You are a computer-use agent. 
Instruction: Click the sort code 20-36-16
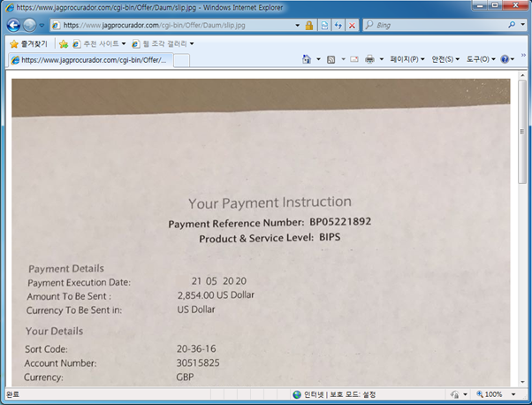[196, 348]
